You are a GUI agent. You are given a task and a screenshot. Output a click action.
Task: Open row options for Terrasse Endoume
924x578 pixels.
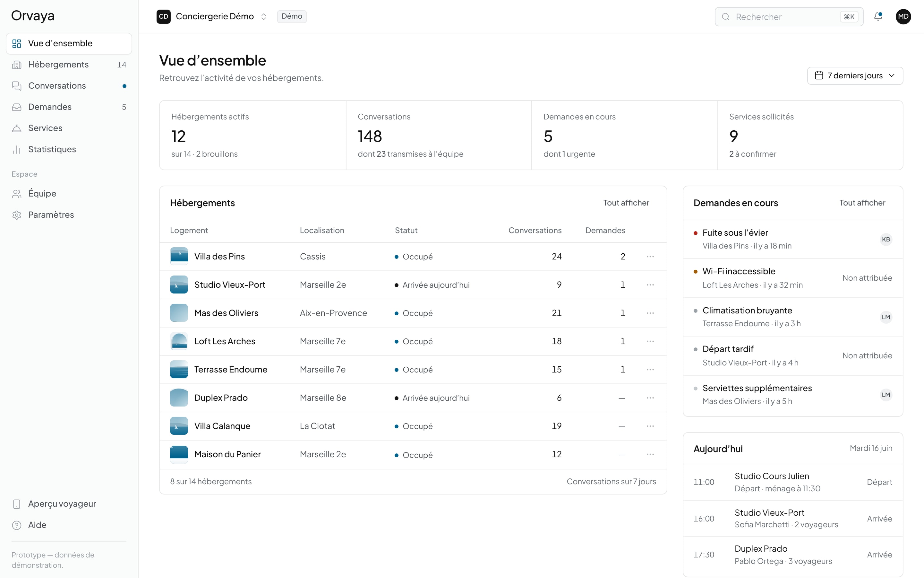(650, 370)
